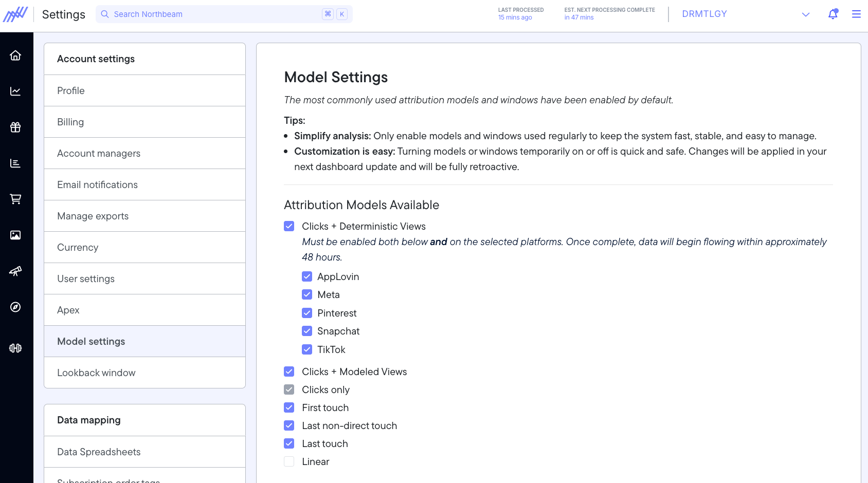Open the Billing settings page
Image resolution: width=868 pixels, height=483 pixels.
(x=144, y=122)
